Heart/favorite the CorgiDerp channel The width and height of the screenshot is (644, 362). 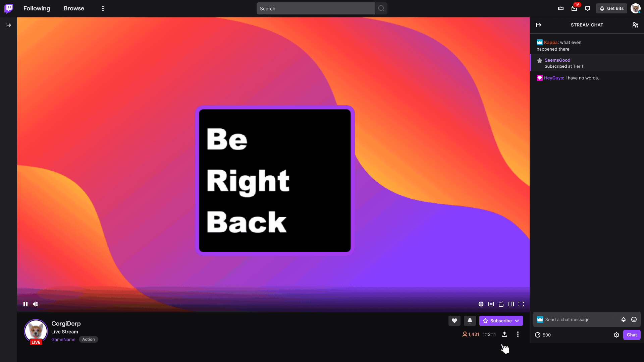click(454, 320)
